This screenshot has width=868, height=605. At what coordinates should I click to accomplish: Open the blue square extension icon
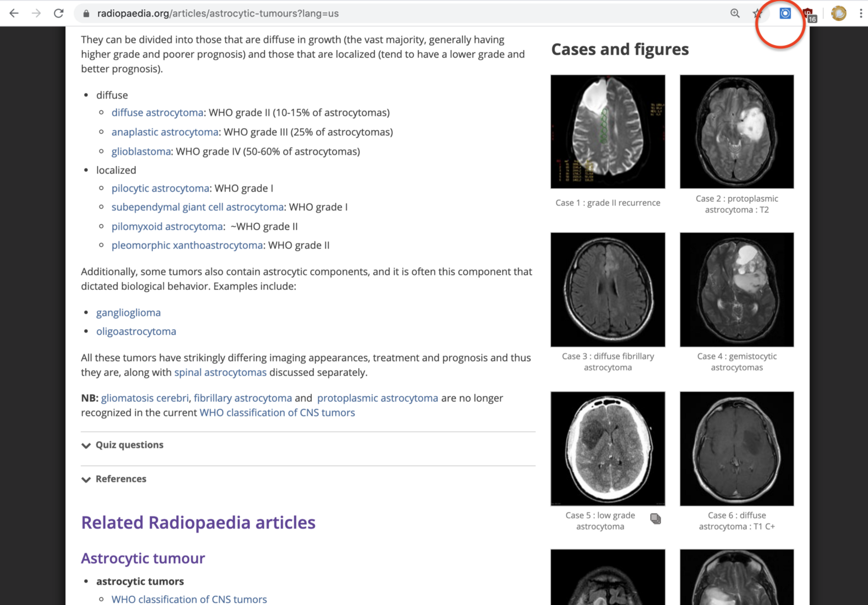pos(785,13)
